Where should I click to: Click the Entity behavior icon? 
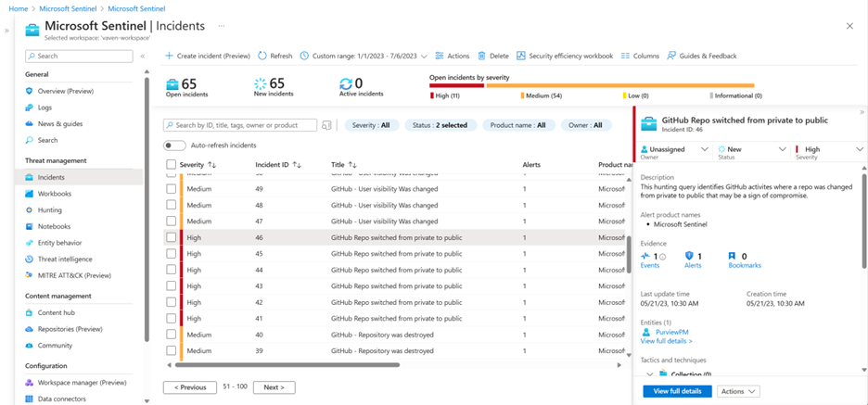point(30,243)
